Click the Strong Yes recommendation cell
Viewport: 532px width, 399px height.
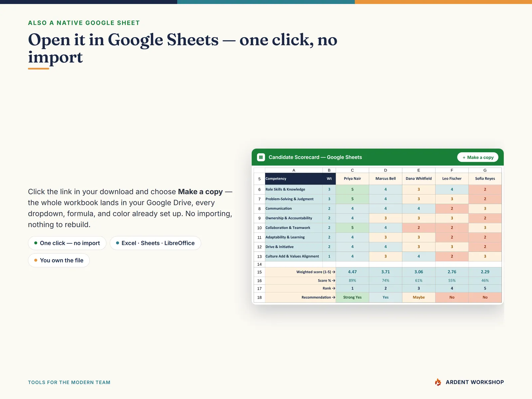(352, 298)
